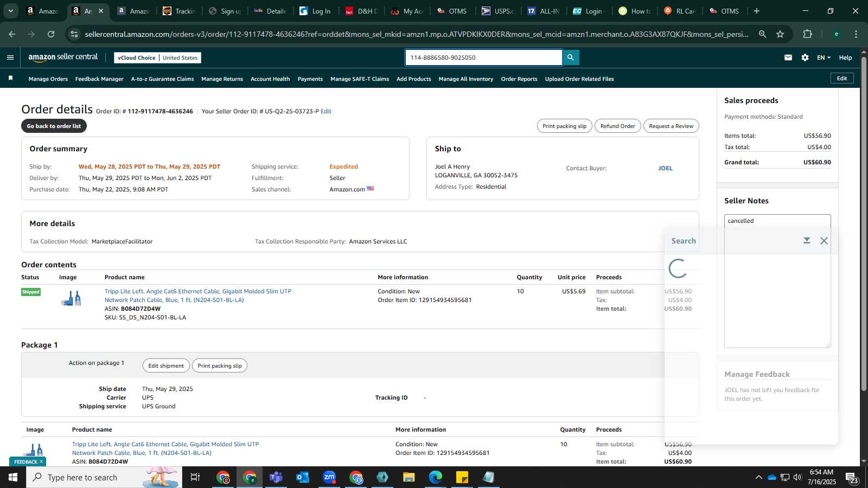The width and height of the screenshot is (868, 488).
Task: Click Request a Review button
Action: (671, 126)
